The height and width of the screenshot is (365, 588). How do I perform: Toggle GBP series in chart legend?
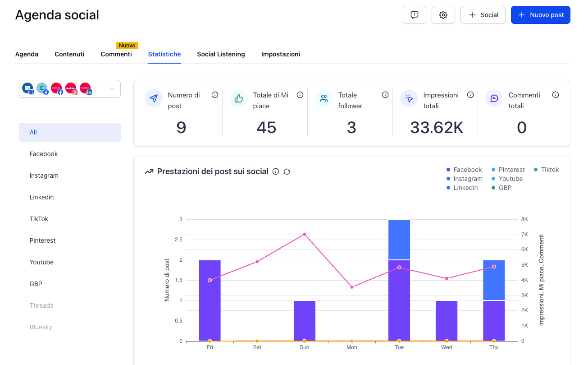click(x=501, y=188)
